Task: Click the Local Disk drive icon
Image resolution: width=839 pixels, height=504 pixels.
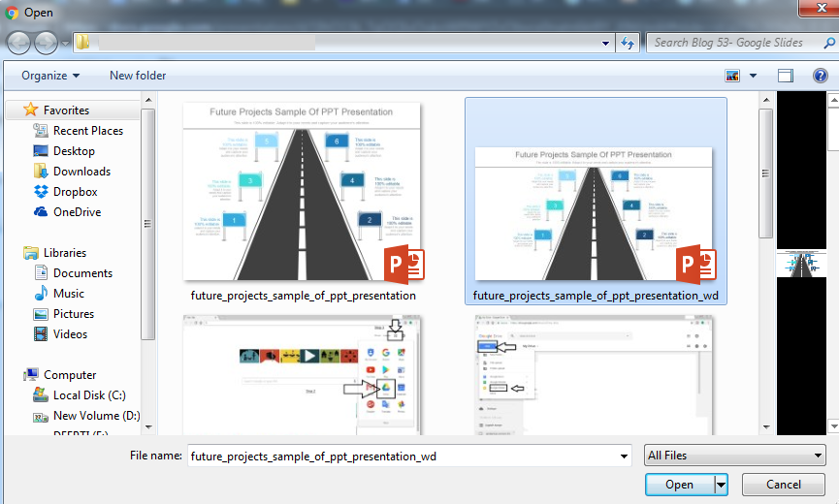Action: [41, 395]
